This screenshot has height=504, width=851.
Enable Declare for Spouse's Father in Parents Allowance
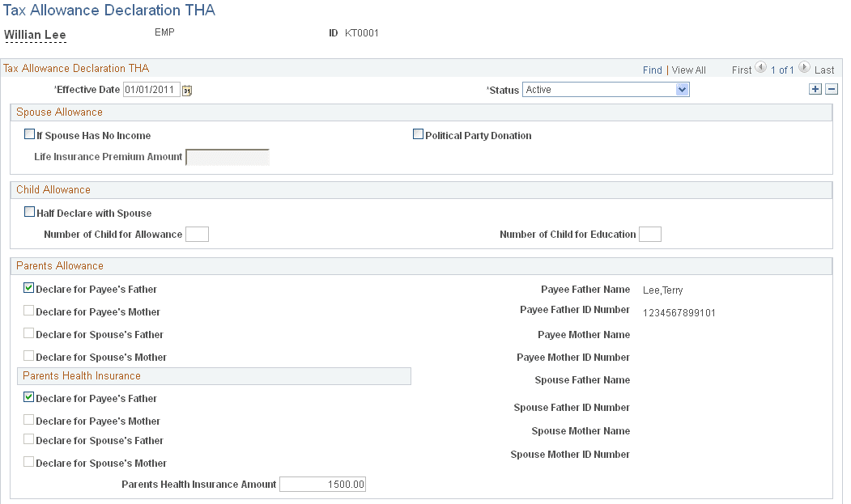point(28,333)
